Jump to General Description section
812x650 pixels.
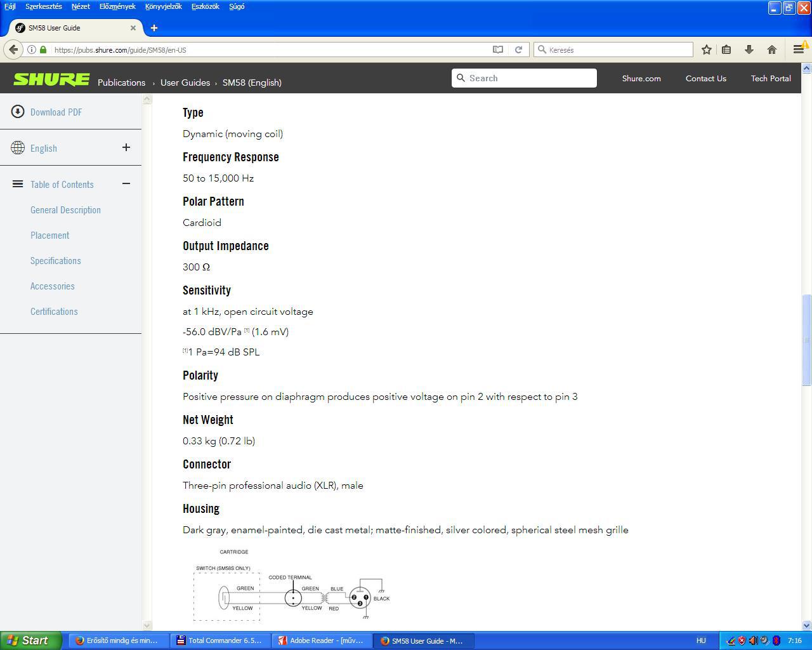click(x=65, y=210)
